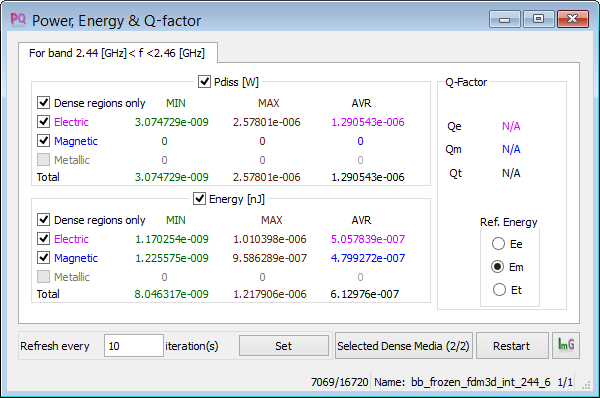Maximize the Power, Energy & Q-factor window
This screenshot has width=600, height=398.
[x=538, y=19]
